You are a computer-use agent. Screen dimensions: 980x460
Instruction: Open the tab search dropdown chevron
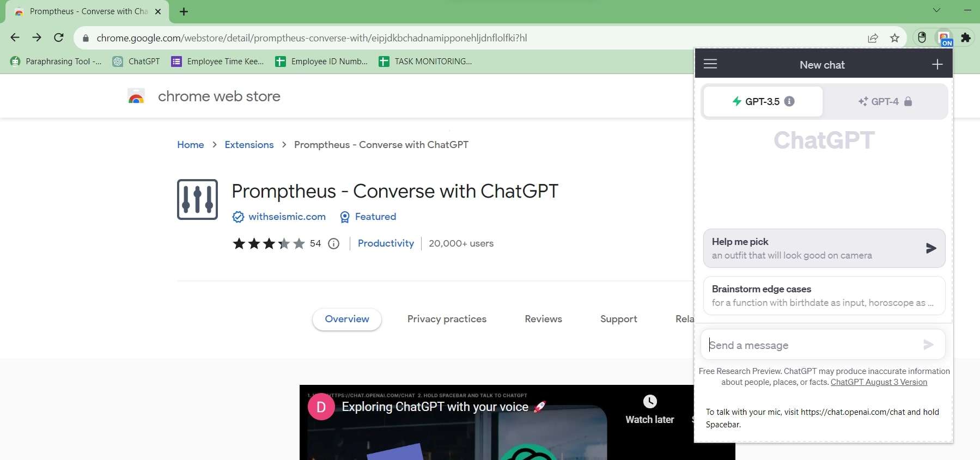(x=936, y=10)
